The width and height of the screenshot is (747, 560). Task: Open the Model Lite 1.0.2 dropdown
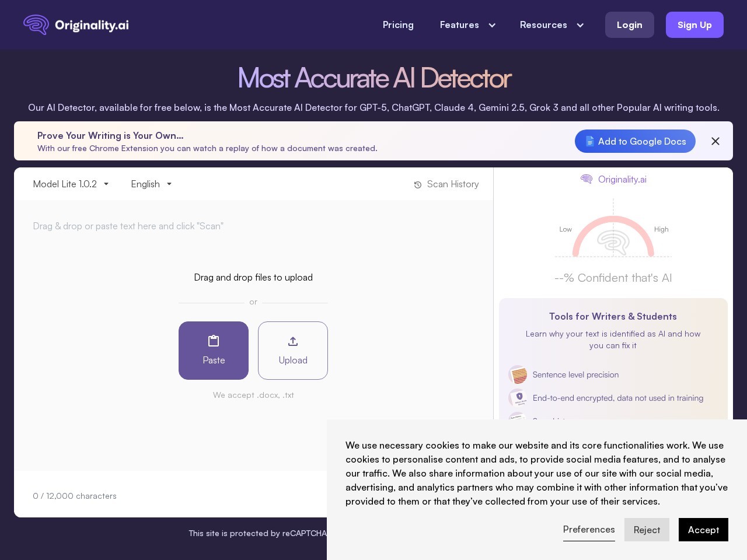coord(71,184)
